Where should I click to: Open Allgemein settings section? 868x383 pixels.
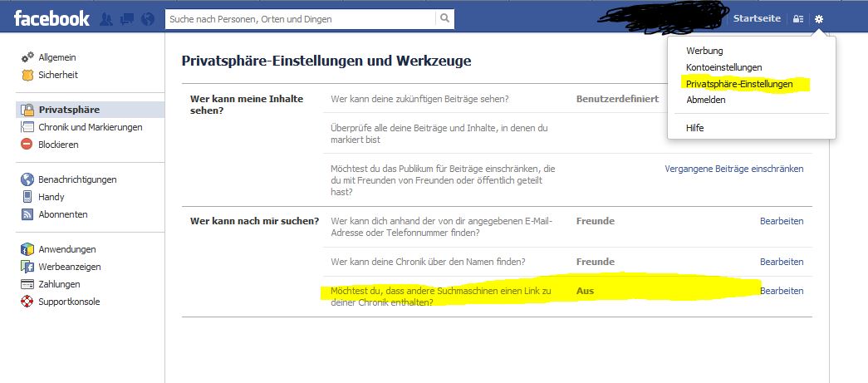pos(57,57)
